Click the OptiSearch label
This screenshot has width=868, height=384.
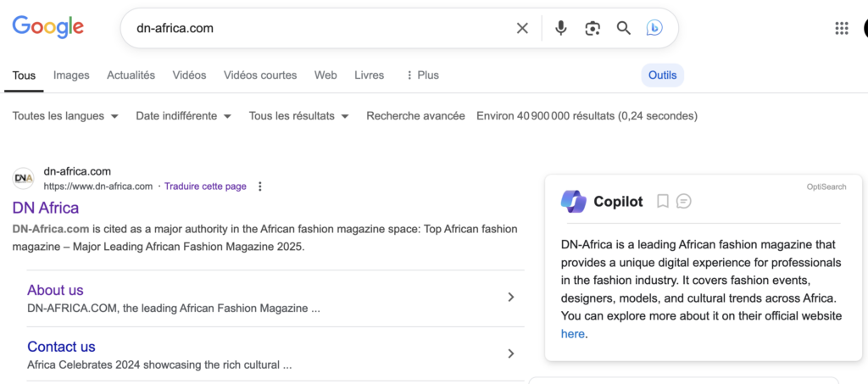826,187
